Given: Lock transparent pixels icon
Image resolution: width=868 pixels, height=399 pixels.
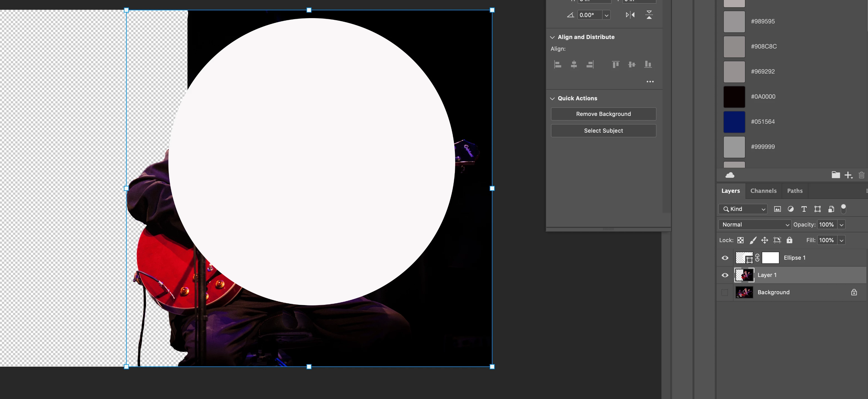Looking at the screenshot, I should click(740, 240).
